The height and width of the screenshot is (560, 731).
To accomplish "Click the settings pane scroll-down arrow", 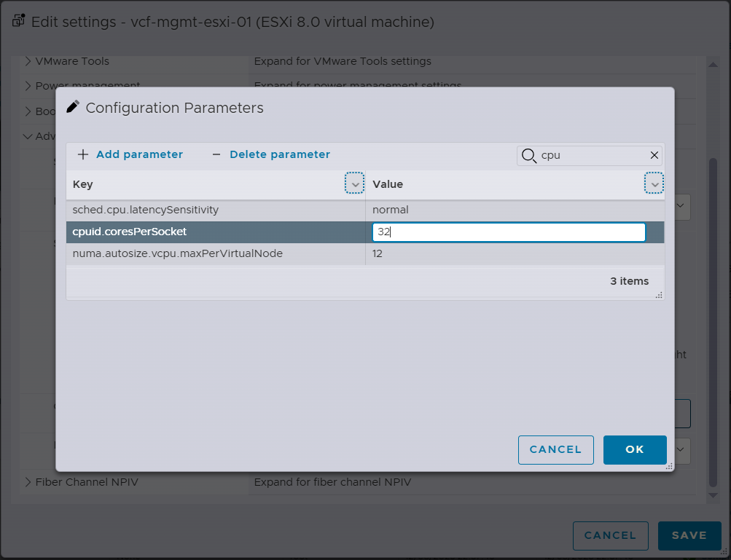I will point(714,495).
